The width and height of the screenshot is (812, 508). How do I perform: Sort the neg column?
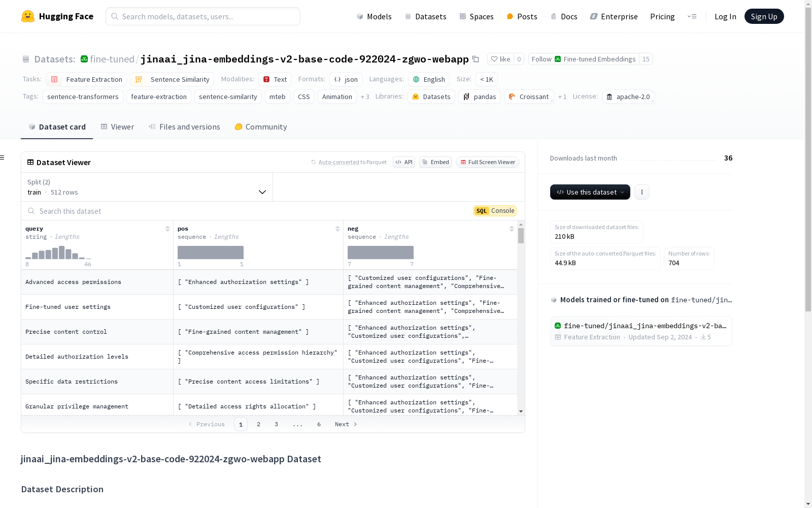point(512,229)
